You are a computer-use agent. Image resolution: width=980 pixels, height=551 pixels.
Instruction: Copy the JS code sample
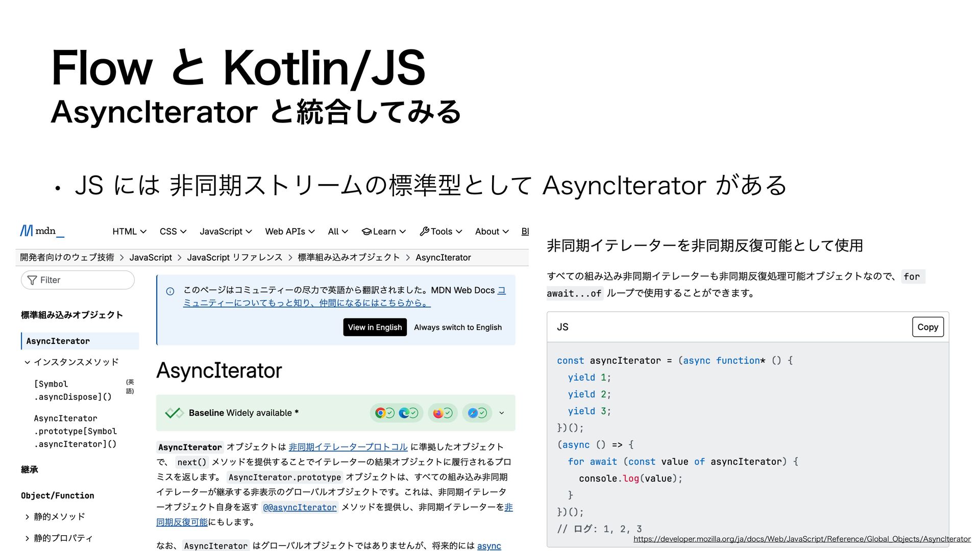[927, 327]
